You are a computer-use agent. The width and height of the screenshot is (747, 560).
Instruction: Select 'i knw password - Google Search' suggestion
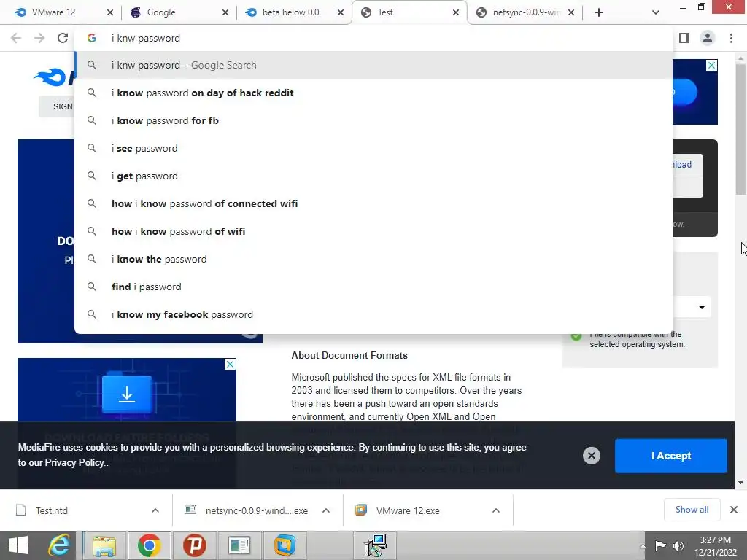click(x=373, y=65)
